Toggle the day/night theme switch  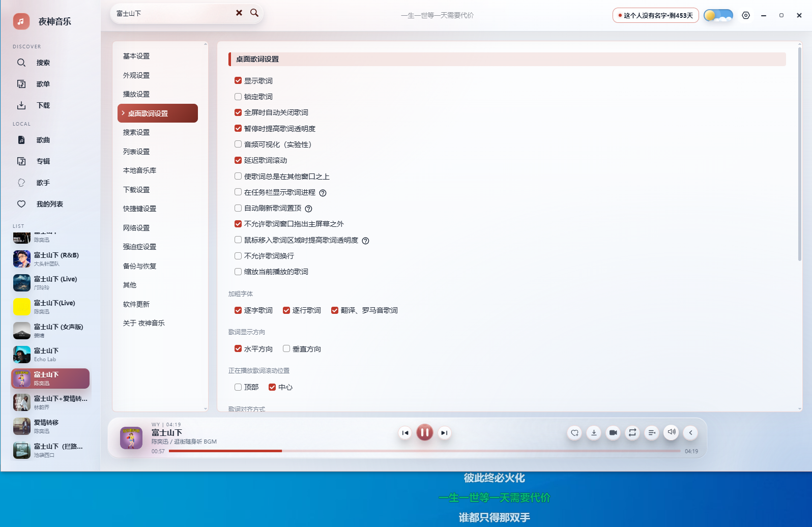(x=718, y=15)
